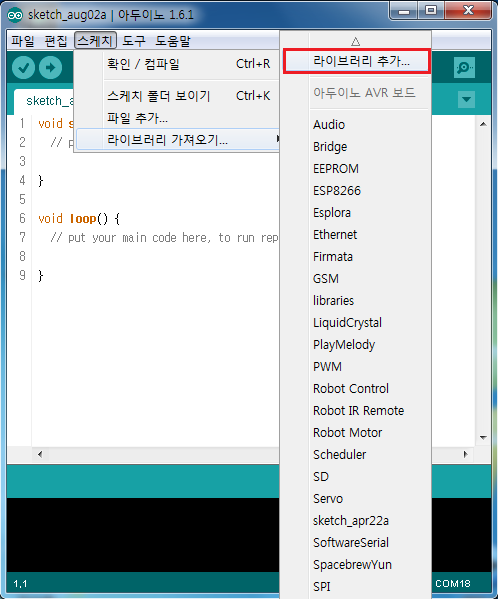Open the 파일 menu

click(x=23, y=40)
